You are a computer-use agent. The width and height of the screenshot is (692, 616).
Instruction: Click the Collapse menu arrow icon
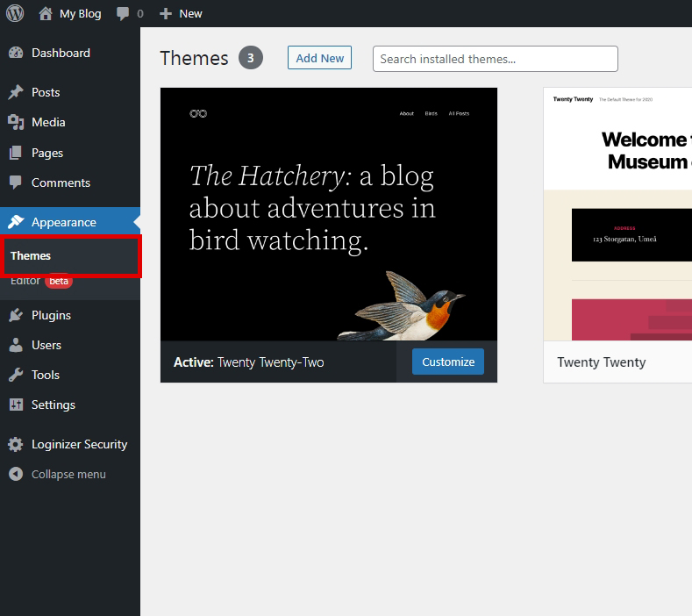[16, 474]
